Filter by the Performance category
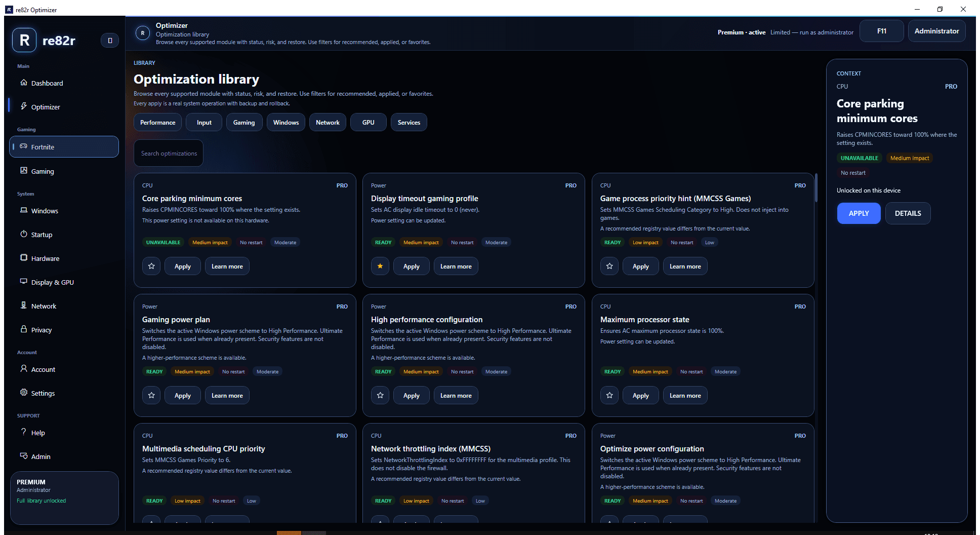Image resolution: width=980 pixels, height=535 pixels. (158, 123)
